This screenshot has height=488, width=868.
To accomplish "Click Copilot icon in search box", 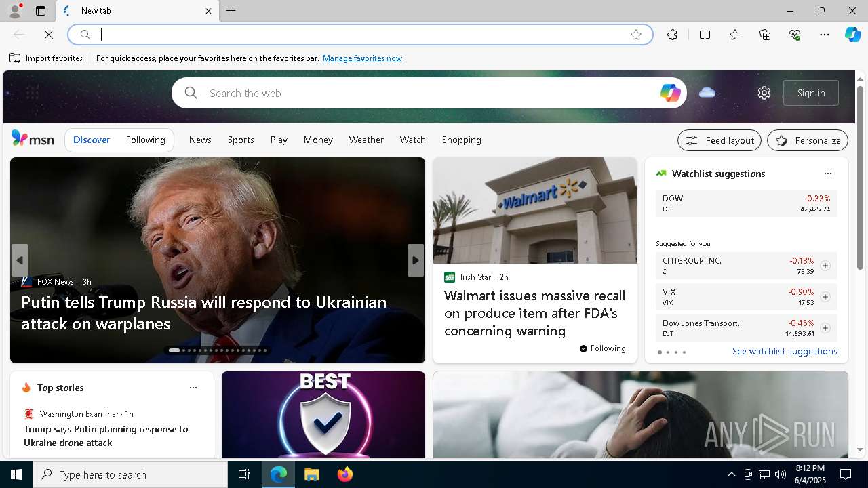I will click(x=670, y=93).
